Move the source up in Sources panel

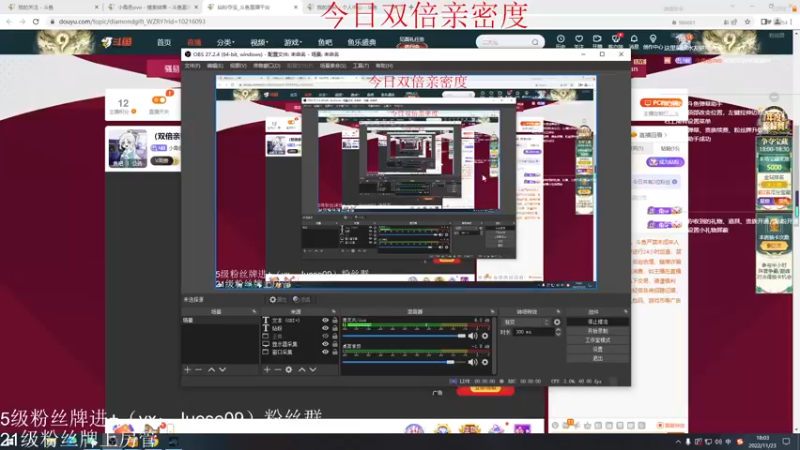click(x=302, y=369)
